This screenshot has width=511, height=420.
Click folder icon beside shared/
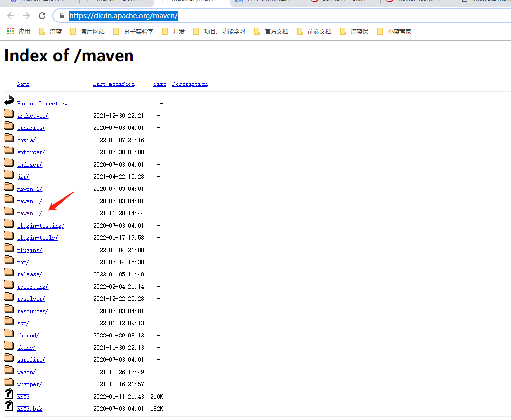click(x=9, y=333)
